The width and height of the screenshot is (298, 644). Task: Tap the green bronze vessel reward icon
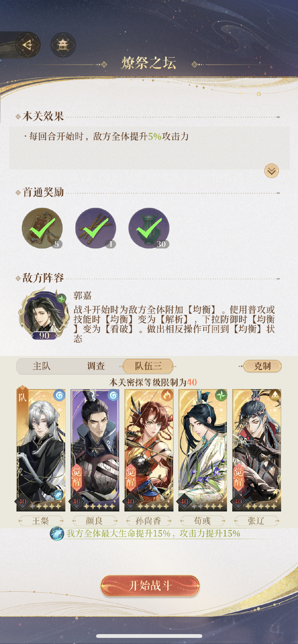click(x=149, y=228)
